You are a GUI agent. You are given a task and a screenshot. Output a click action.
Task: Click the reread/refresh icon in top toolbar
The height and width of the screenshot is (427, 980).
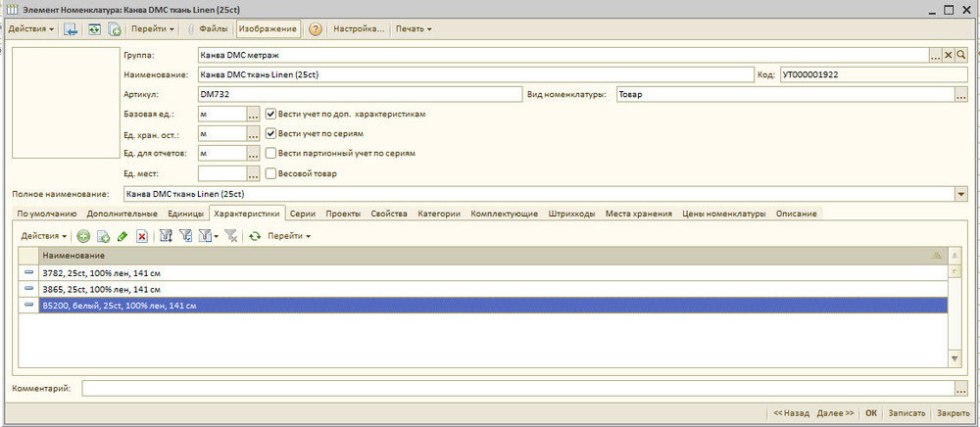click(x=94, y=28)
